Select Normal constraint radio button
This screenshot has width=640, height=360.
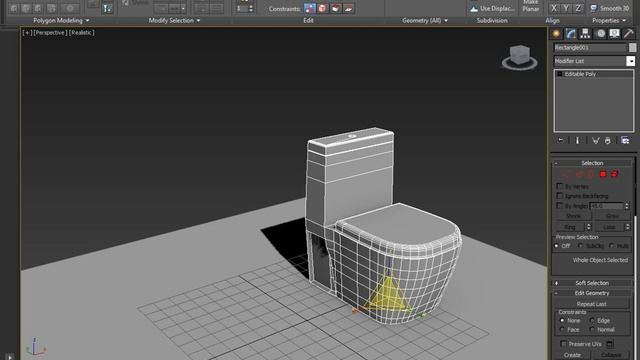coord(592,329)
